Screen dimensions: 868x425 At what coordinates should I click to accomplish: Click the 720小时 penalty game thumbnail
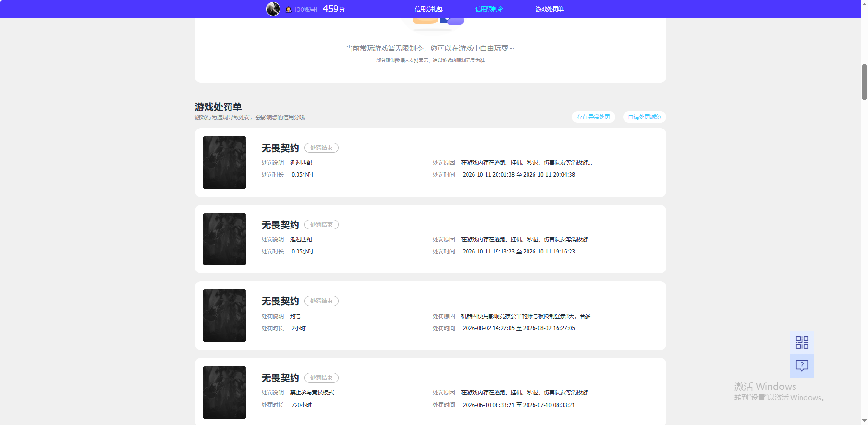click(225, 392)
